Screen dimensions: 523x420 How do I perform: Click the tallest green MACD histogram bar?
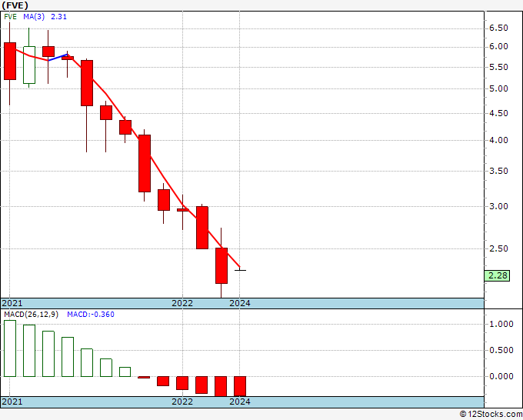click(10, 348)
